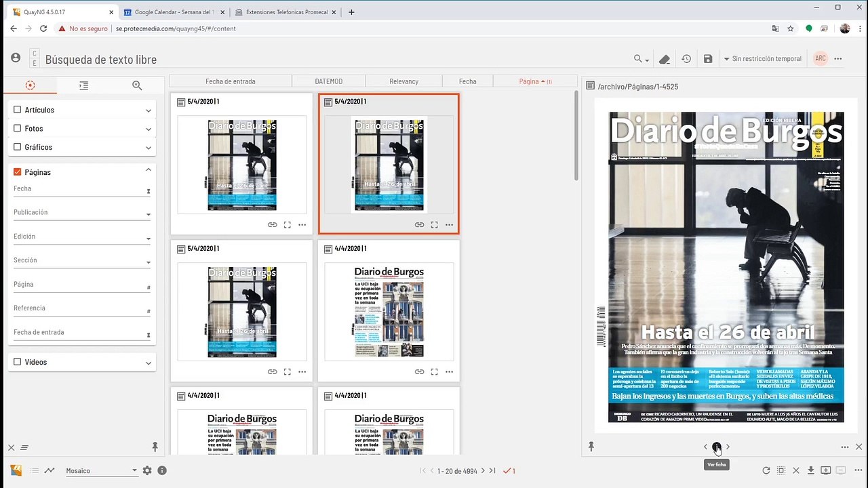Click the save search floppy icon

708,59
